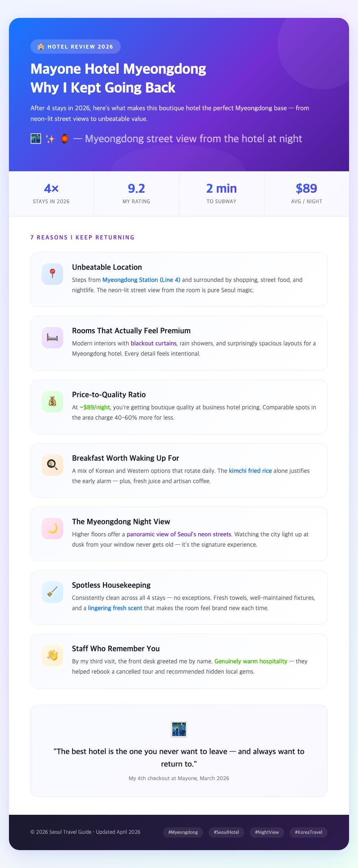
Task: Click the Genuinely warm hospitality highlight
Action: click(x=251, y=661)
